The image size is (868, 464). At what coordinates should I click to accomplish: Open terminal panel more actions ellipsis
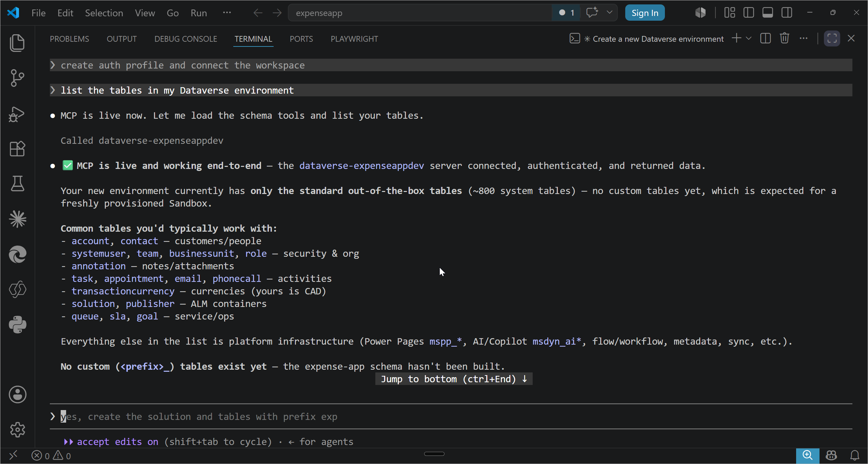(x=804, y=38)
